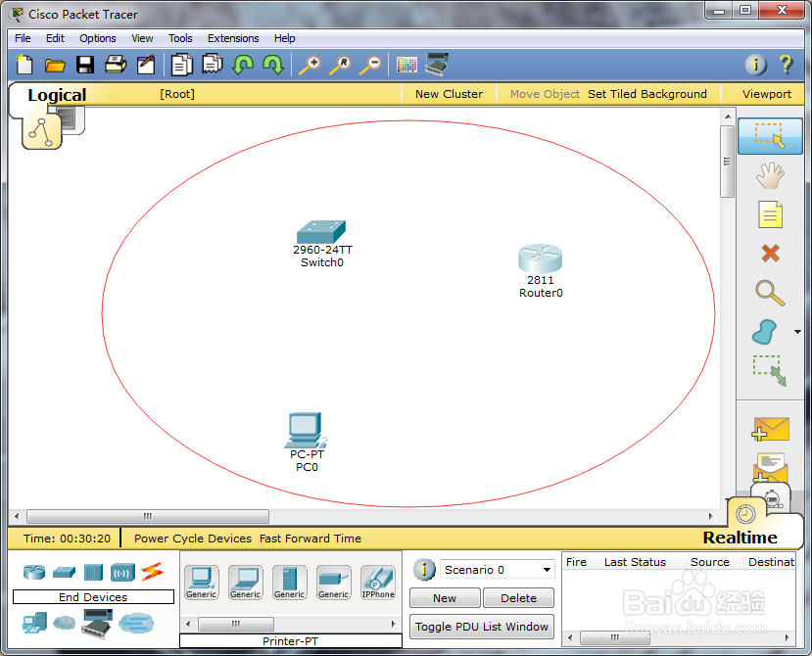812x656 pixels.
Task: Paste with the paste toolbar icon
Action: point(213,65)
